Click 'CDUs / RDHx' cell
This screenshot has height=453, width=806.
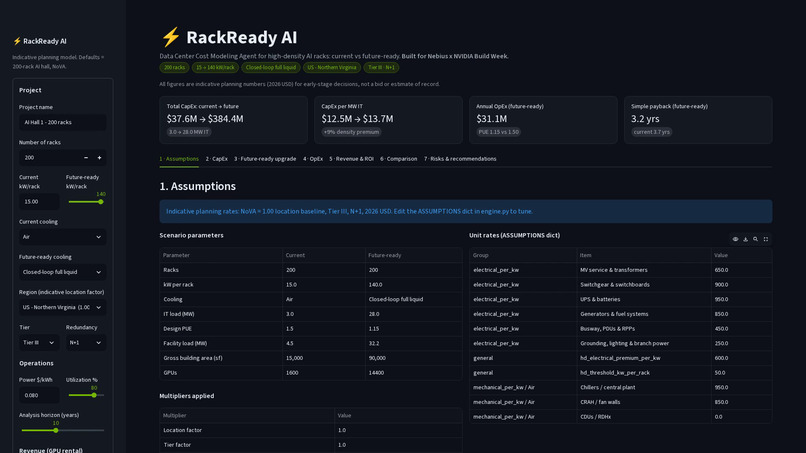(x=644, y=416)
